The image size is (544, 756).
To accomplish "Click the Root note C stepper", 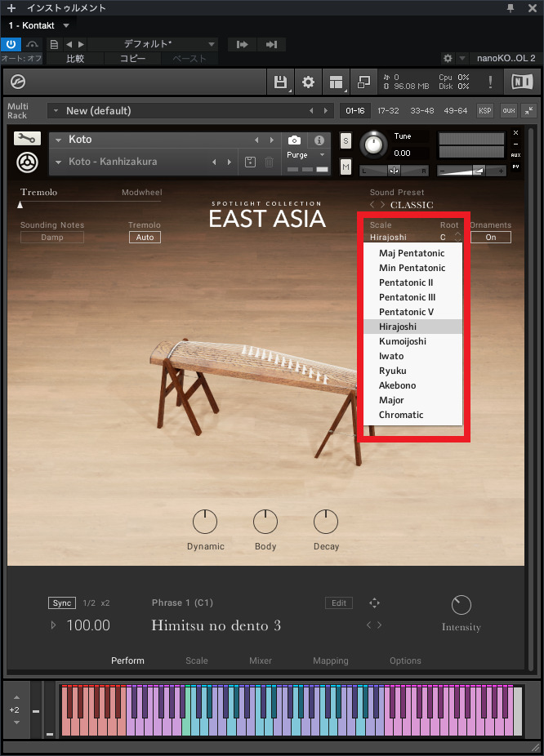I will (457, 237).
